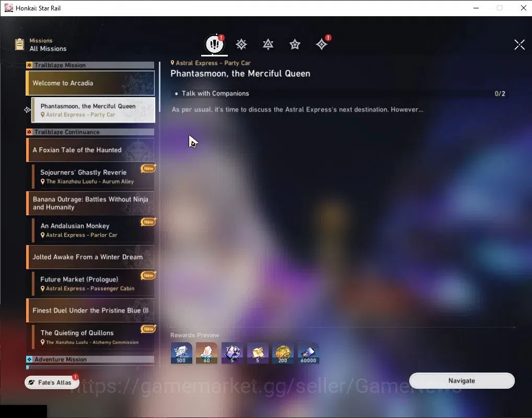Click the Missions clipboard icon
Viewport: 532px width, 418px height.
(x=20, y=44)
